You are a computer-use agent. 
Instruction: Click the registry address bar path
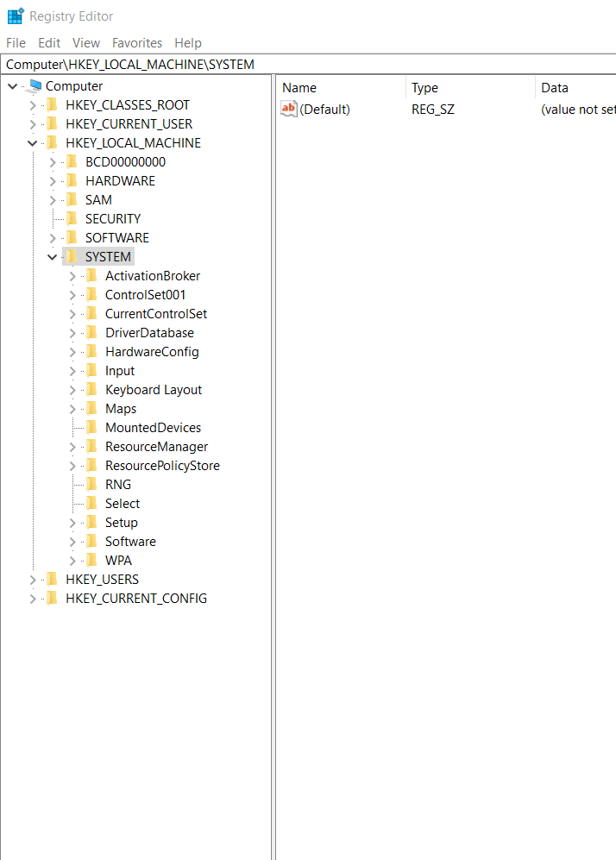(x=308, y=64)
